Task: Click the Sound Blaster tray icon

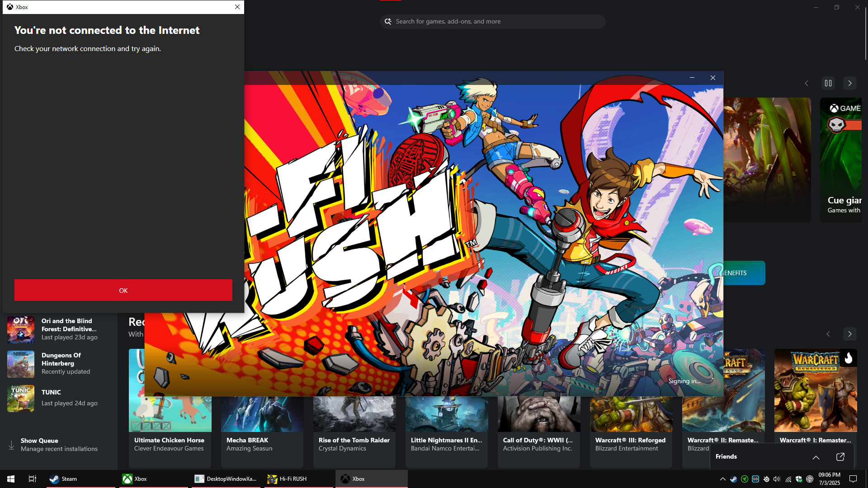Action: click(x=755, y=479)
